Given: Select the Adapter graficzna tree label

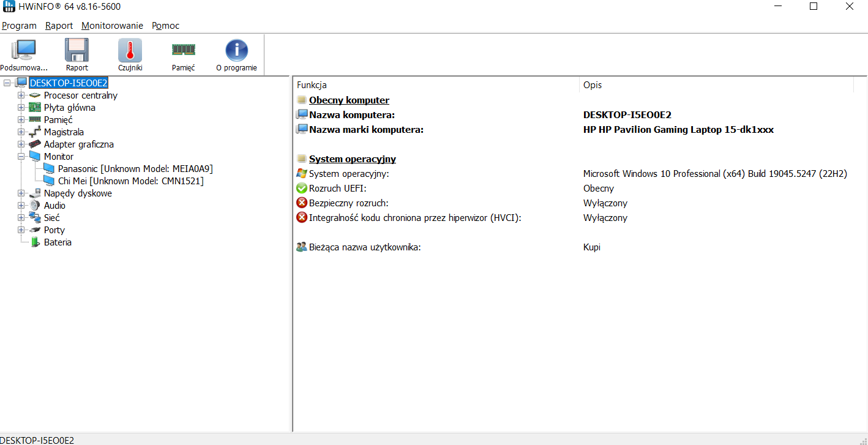Looking at the screenshot, I should [x=79, y=144].
